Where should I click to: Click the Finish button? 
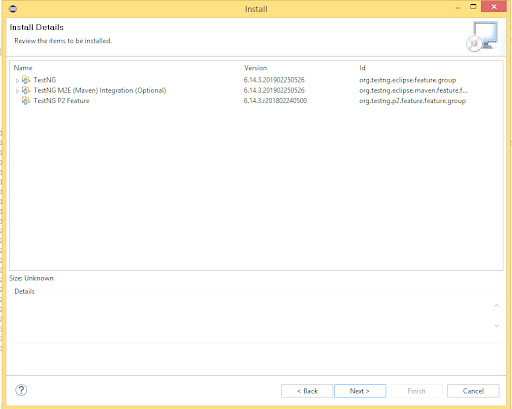pyautogui.click(x=416, y=391)
